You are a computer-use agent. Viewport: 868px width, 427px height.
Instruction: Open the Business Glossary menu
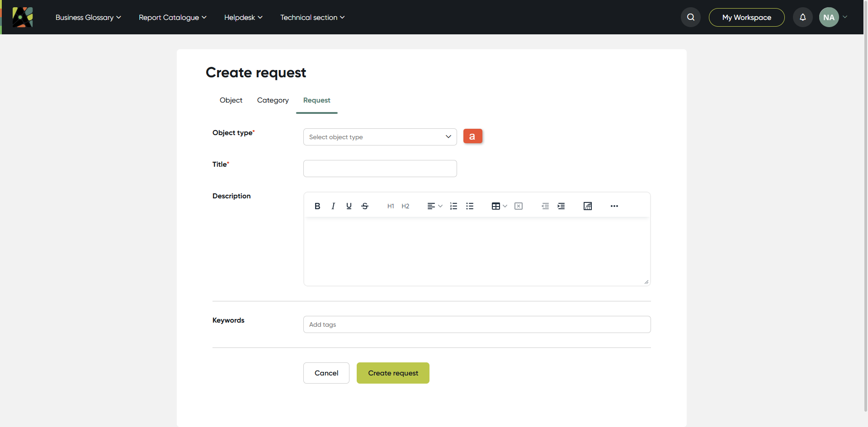pos(88,17)
